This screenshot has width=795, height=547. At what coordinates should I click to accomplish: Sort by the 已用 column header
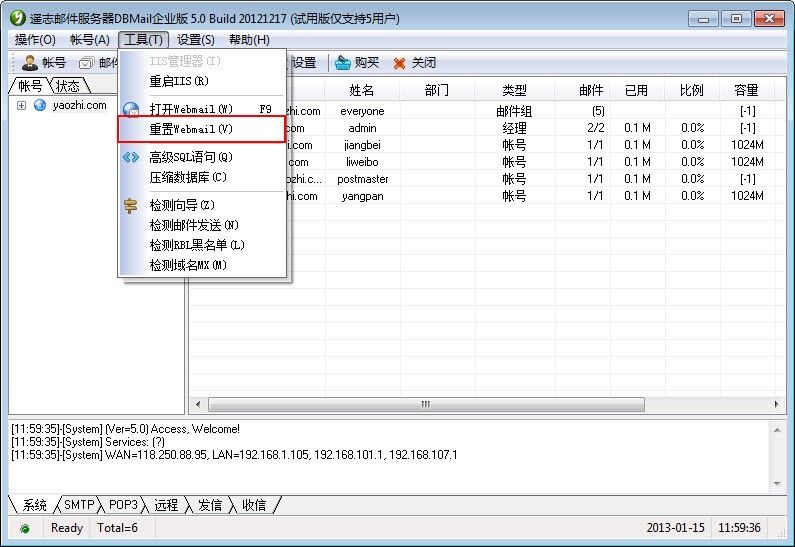coord(637,90)
